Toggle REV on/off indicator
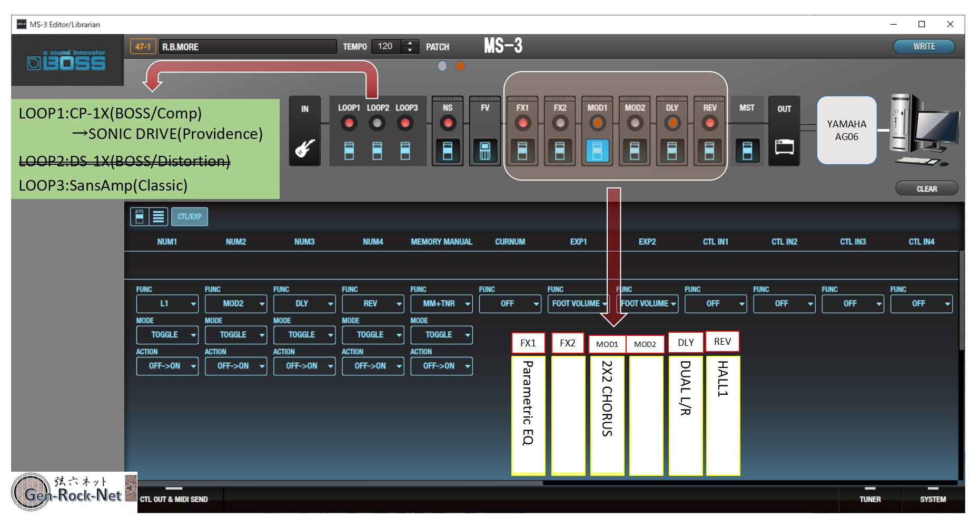 tap(709, 123)
